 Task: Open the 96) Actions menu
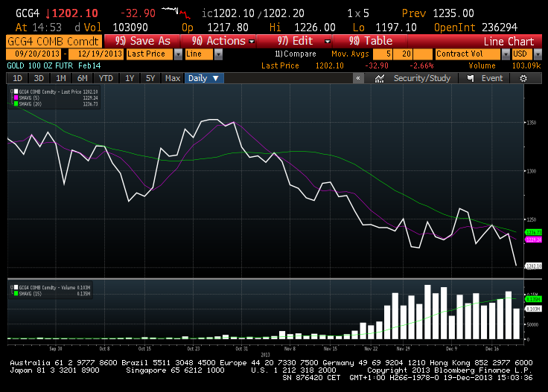click(x=218, y=41)
